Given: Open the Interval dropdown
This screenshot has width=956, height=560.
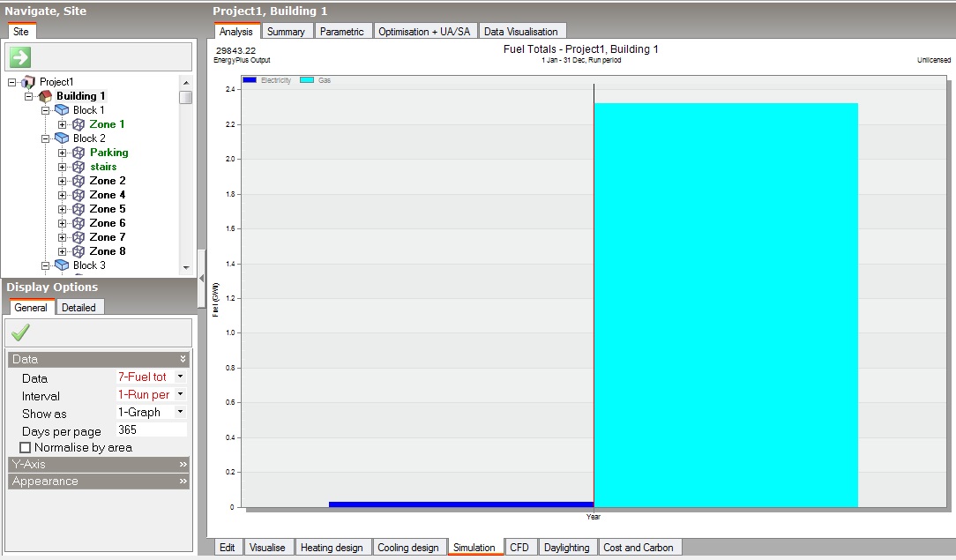Looking at the screenshot, I should point(181,394).
